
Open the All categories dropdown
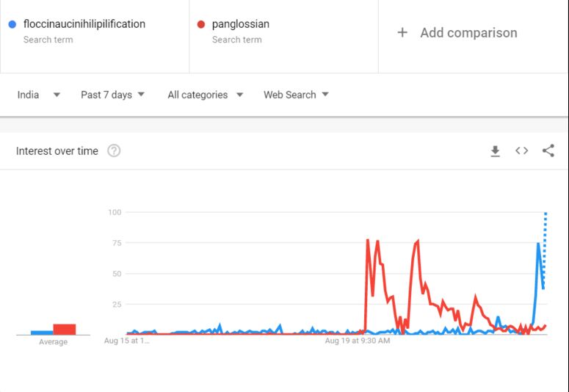pos(206,95)
